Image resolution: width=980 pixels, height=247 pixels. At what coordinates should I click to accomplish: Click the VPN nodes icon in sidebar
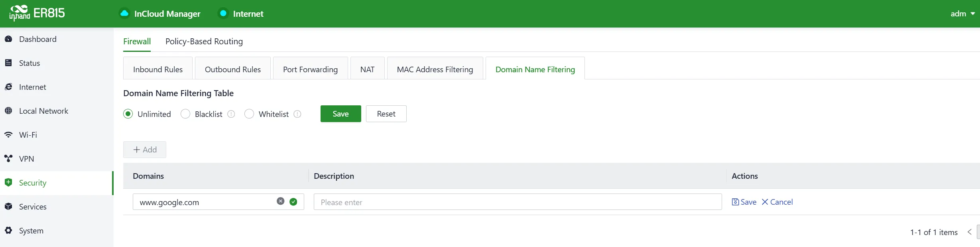8,159
